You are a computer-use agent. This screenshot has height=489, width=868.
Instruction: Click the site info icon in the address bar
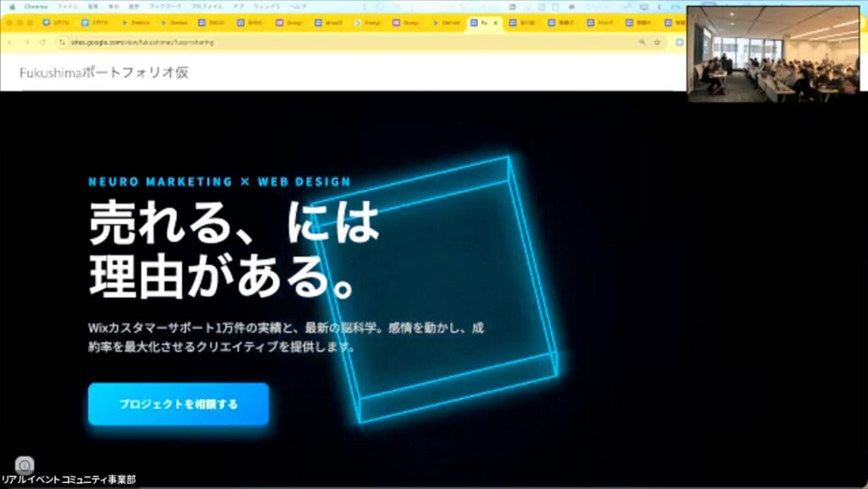(x=62, y=42)
